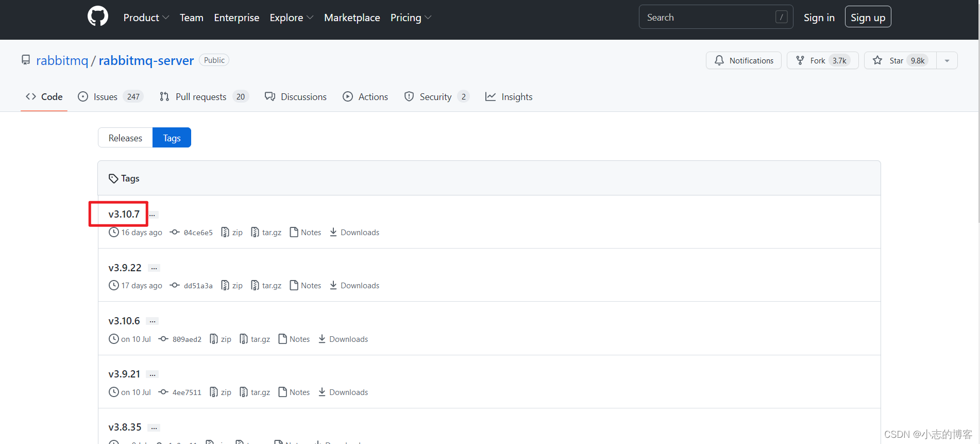Open the v3.9.21 tag
This screenshot has height=444, width=980.
tap(124, 374)
